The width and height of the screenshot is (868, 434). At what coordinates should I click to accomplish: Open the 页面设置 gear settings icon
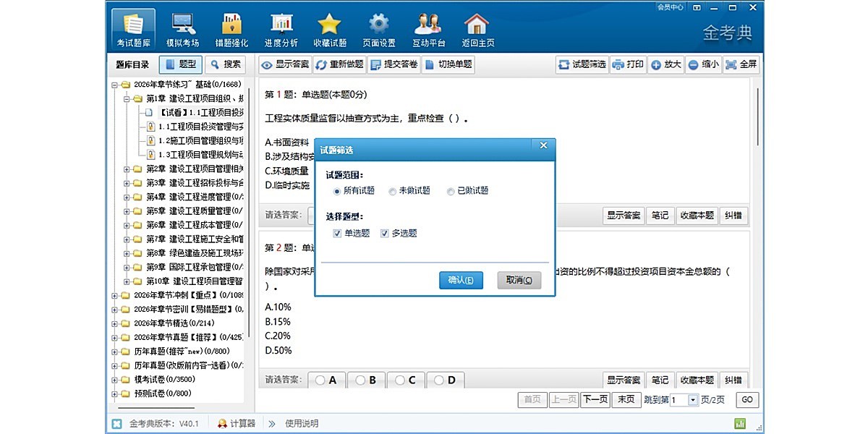[x=378, y=30]
